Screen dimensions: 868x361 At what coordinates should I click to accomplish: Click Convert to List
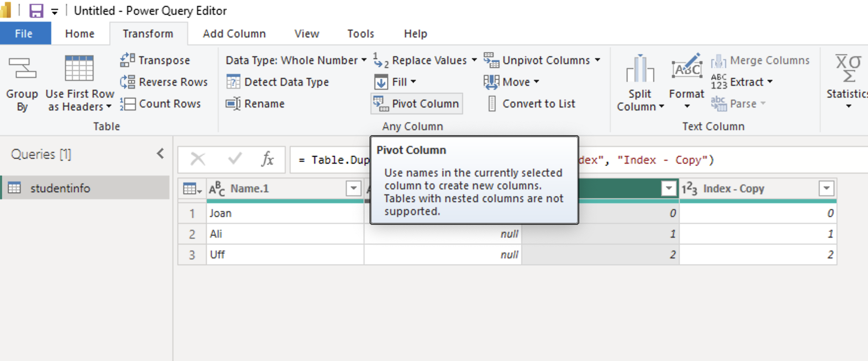(x=531, y=104)
